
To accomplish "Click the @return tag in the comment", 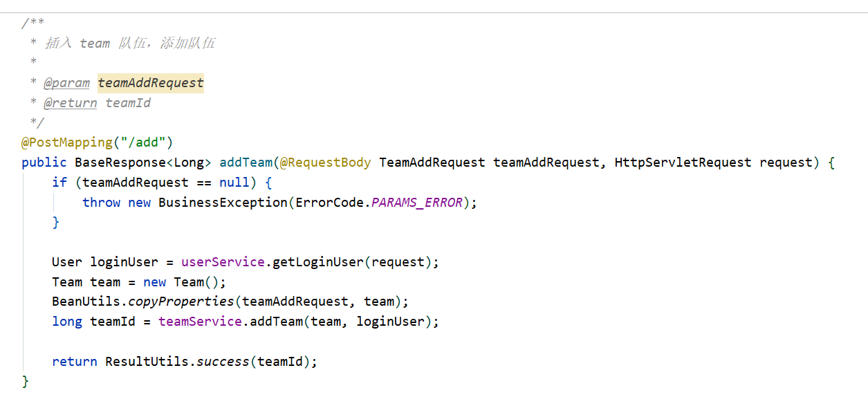I will coord(71,103).
